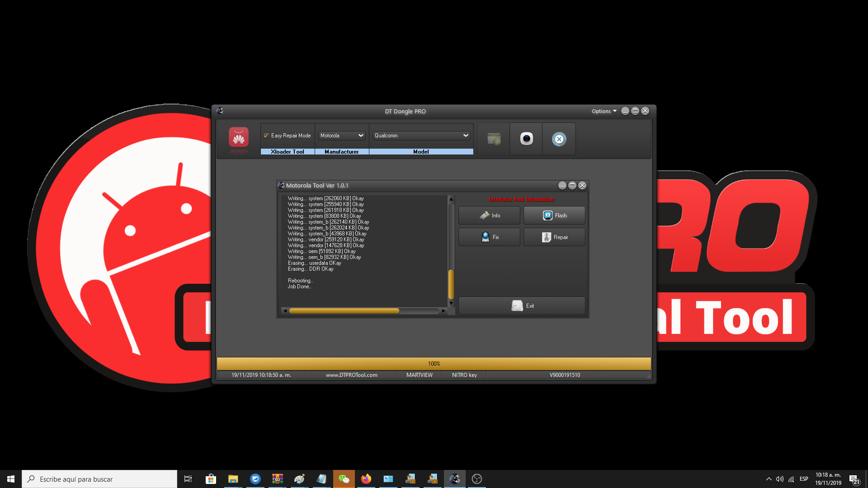The image size is (868, 488).
Task: Click the green window-plus toolbar icon
Action: (494, 139)
